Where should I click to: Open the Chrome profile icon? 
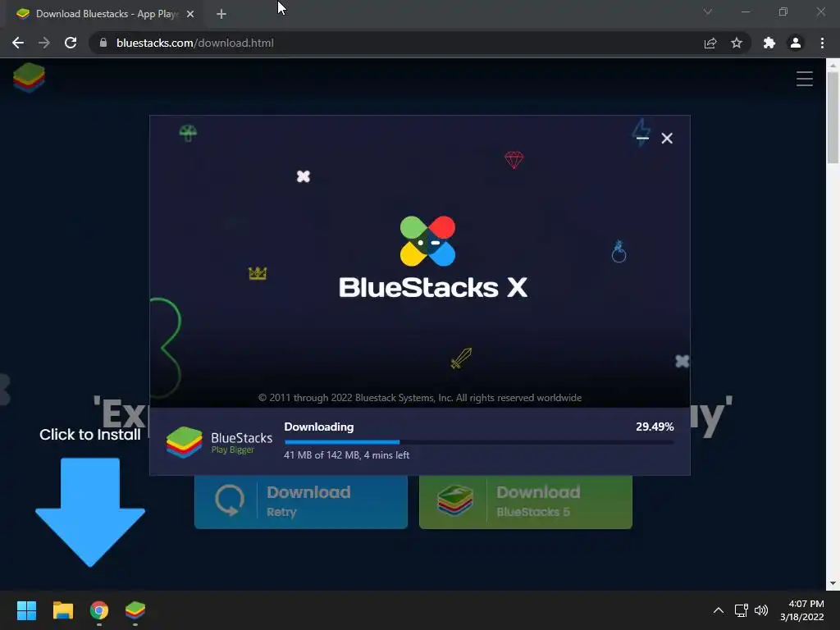[x=796, y=43]
